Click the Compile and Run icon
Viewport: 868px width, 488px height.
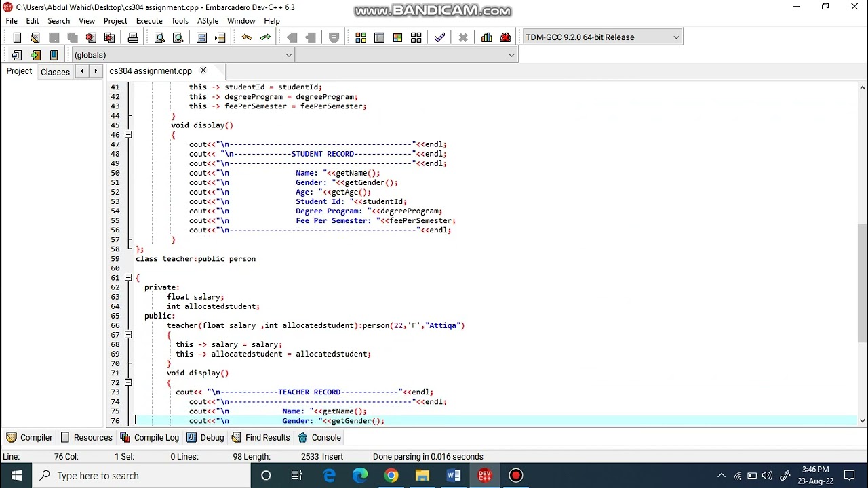pos(397,37)
